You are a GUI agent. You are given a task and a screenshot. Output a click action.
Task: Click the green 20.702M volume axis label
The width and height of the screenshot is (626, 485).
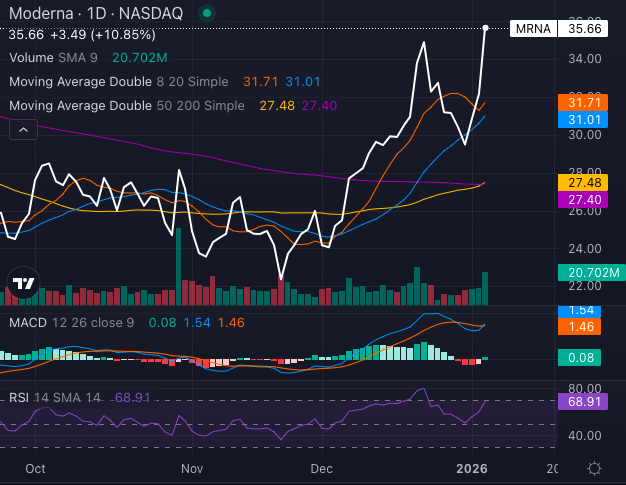tap(588, 273)
